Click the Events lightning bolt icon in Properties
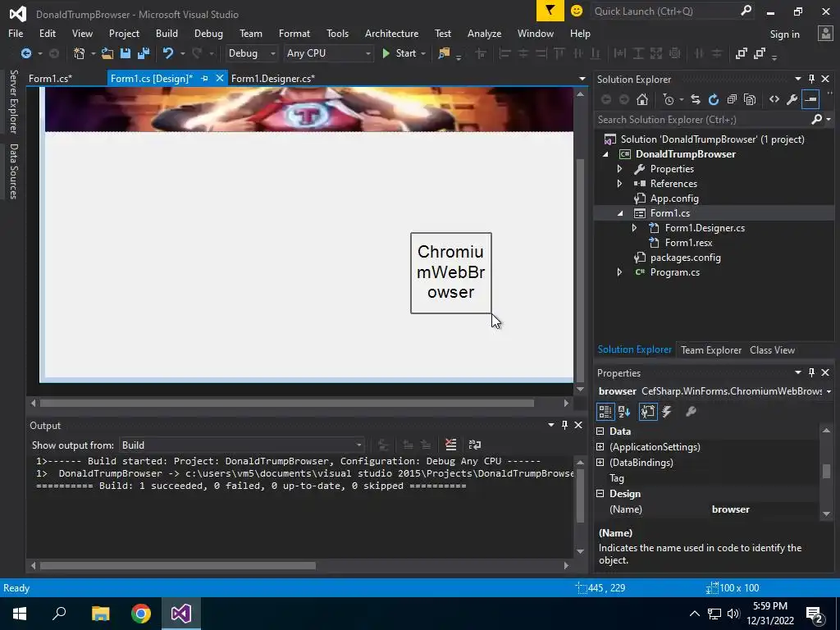 coord(667,412)
